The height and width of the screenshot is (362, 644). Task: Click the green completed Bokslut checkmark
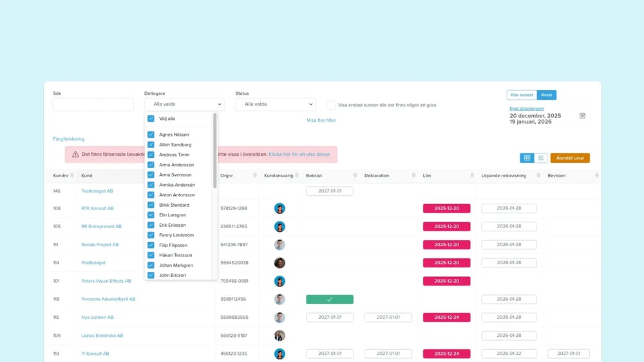(329, 300)
